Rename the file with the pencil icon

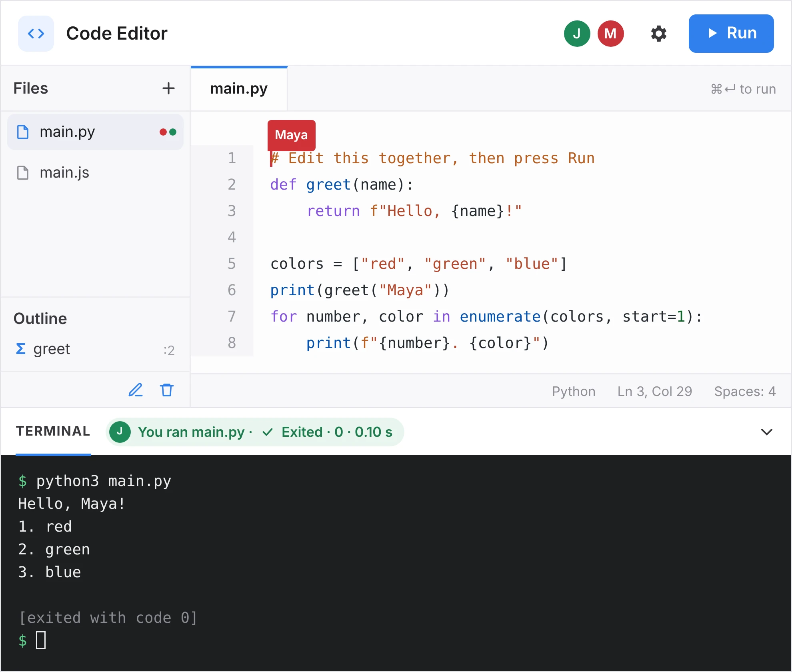coord(136,390)
